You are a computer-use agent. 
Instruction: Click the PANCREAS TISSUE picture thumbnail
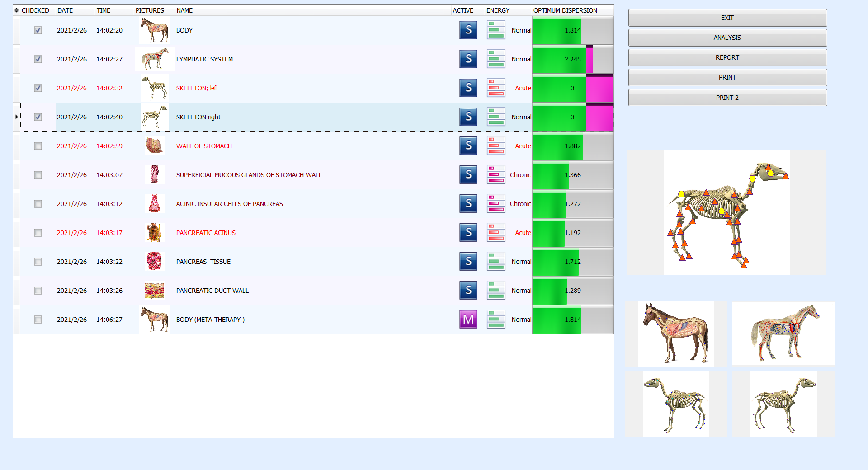[x=155, y=262]
